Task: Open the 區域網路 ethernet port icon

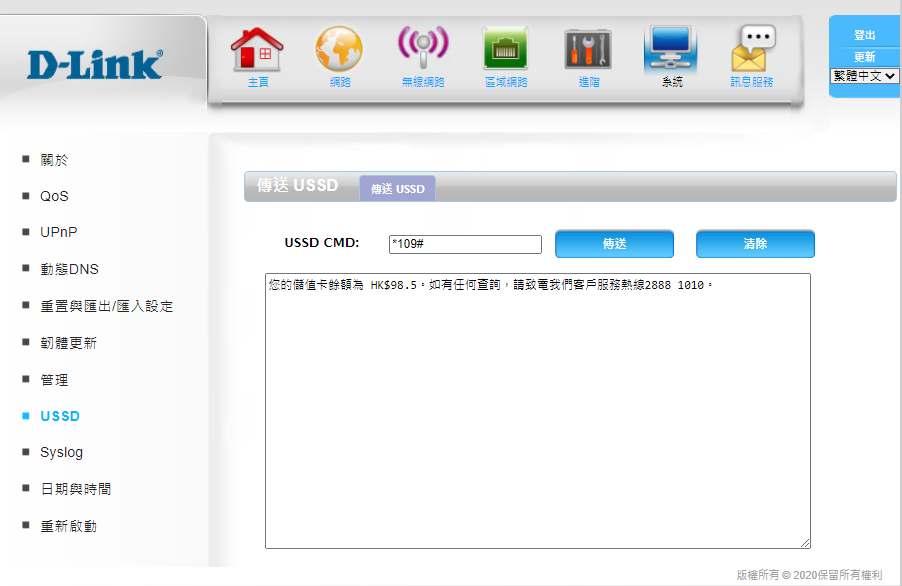Action: click(x=506, y=48)
